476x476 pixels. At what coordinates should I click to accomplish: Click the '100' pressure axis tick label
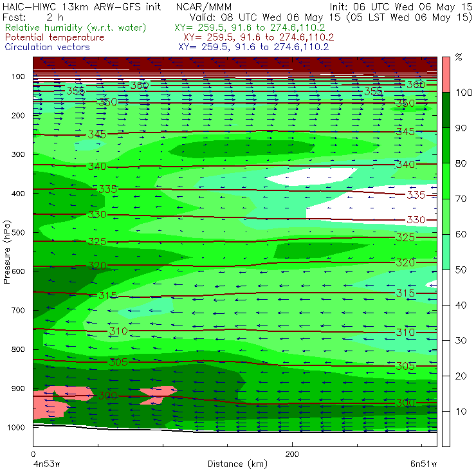[x=18, y=77]
